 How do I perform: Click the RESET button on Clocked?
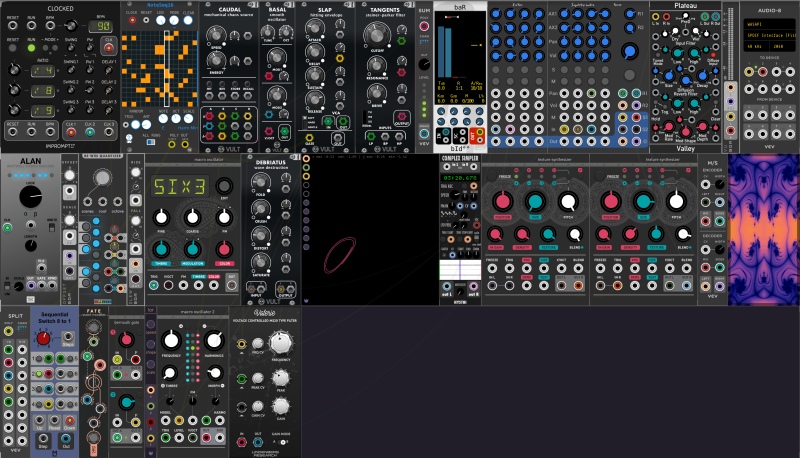[x=13, y=48]
